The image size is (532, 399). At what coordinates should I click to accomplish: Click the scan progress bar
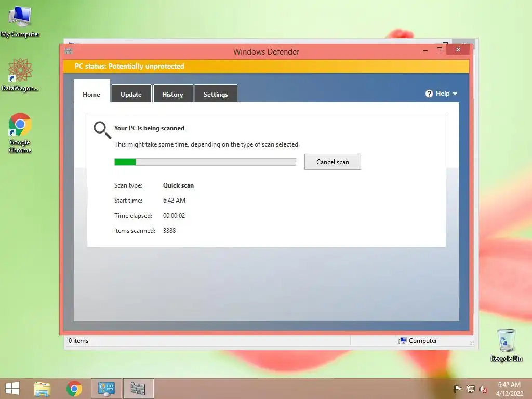[x=205, y=162]
